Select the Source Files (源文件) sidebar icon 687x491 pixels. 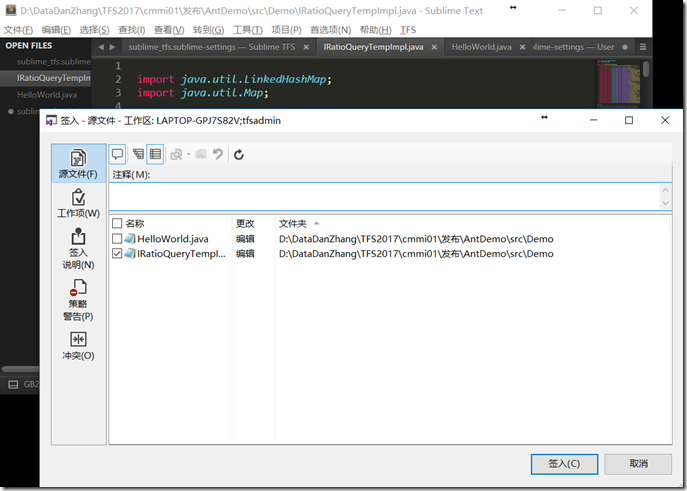coord(78,163)
